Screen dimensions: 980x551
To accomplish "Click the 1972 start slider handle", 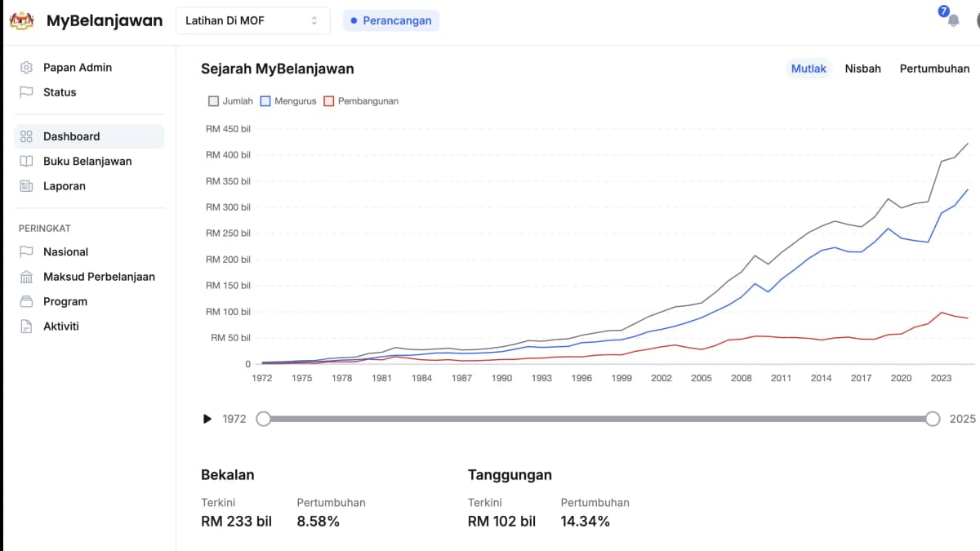I will [x=263, y=419].
